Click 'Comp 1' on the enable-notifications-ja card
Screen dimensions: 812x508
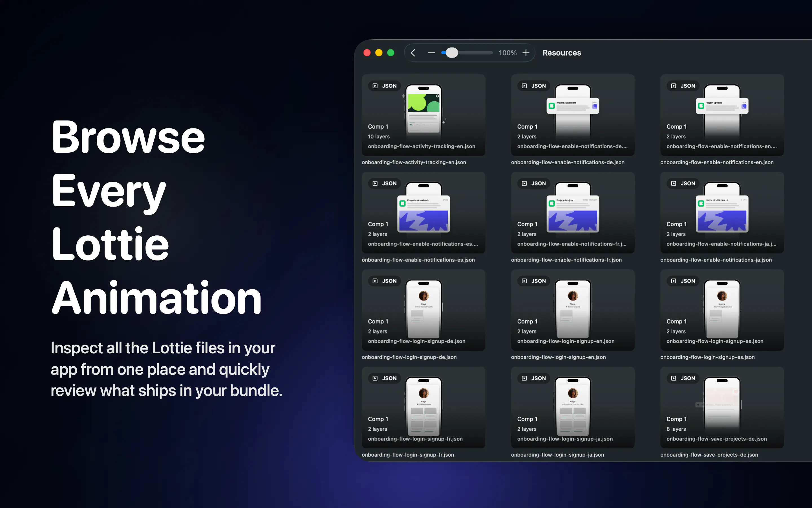(677, 224)
